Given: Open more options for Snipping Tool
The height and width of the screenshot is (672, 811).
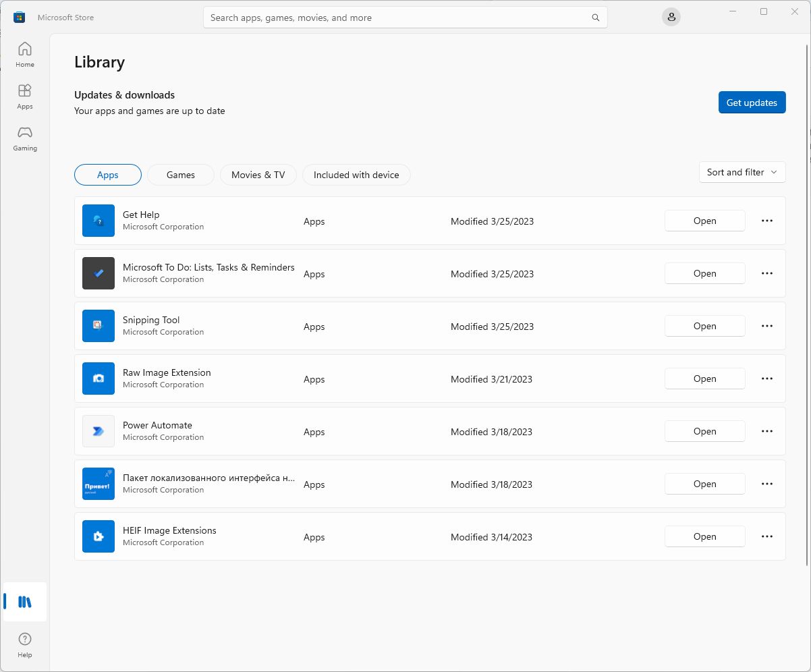Looking at the screenshot, I should [x=767, y=326].
